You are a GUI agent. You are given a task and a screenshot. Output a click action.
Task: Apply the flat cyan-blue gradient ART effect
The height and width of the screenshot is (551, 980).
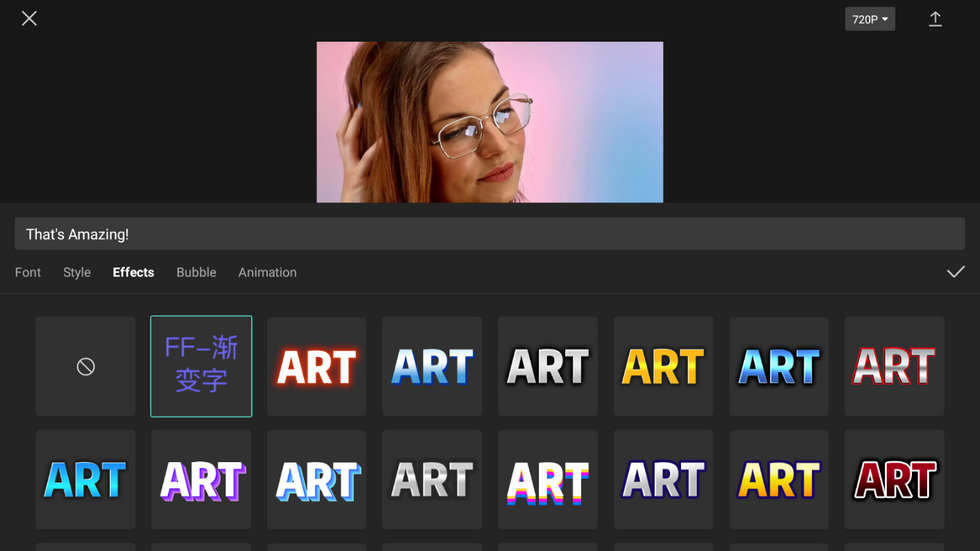(86, 480)
